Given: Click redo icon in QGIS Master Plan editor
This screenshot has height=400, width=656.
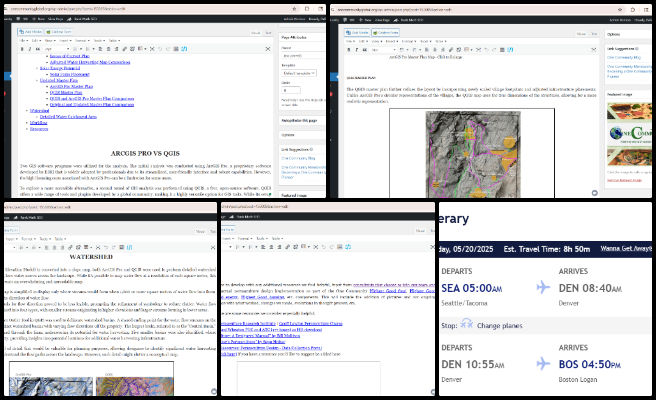Looking at the screenshot, I should pyautogui.click(x=494, y=50).
